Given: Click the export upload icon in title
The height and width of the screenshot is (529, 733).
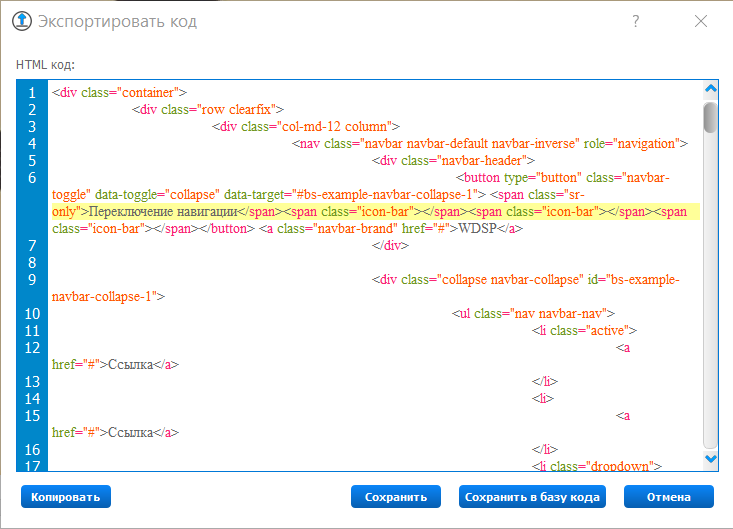Looking at the screenshot, I should click(22, 21).
